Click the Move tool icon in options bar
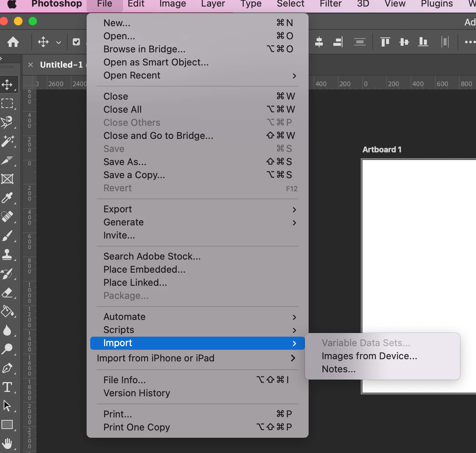 click(43, 42)
